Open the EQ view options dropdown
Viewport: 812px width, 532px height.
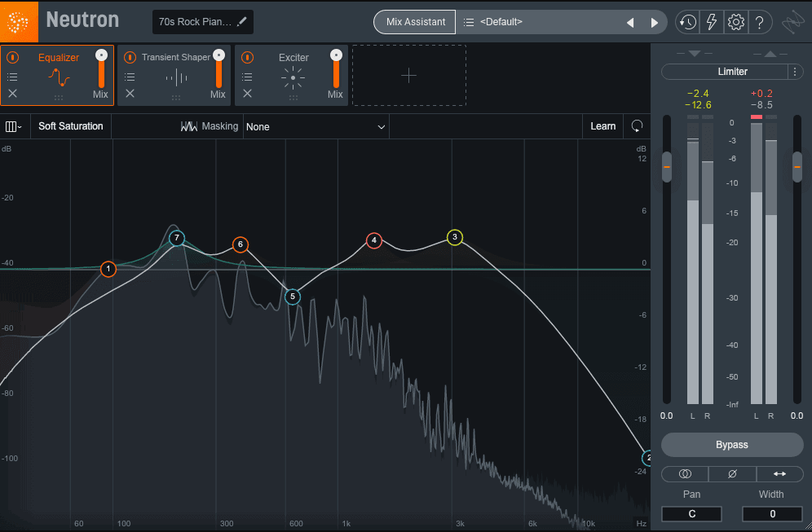[x=14, y=127]
